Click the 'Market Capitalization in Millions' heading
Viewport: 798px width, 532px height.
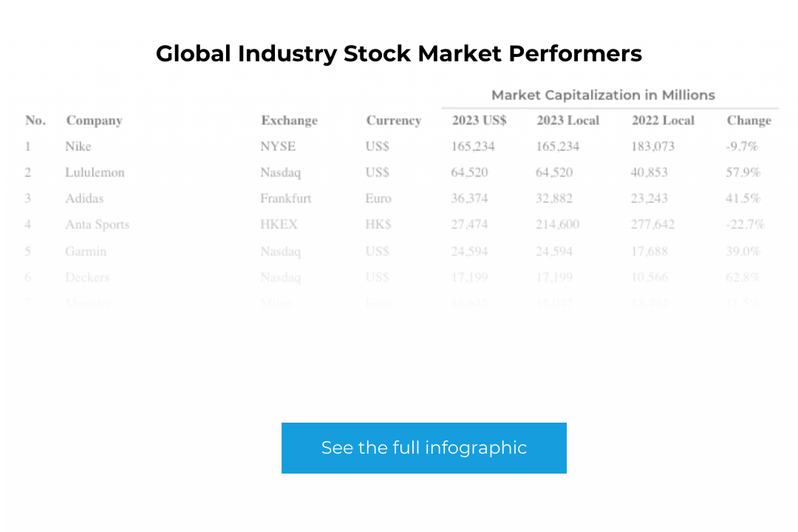[603, 95]
